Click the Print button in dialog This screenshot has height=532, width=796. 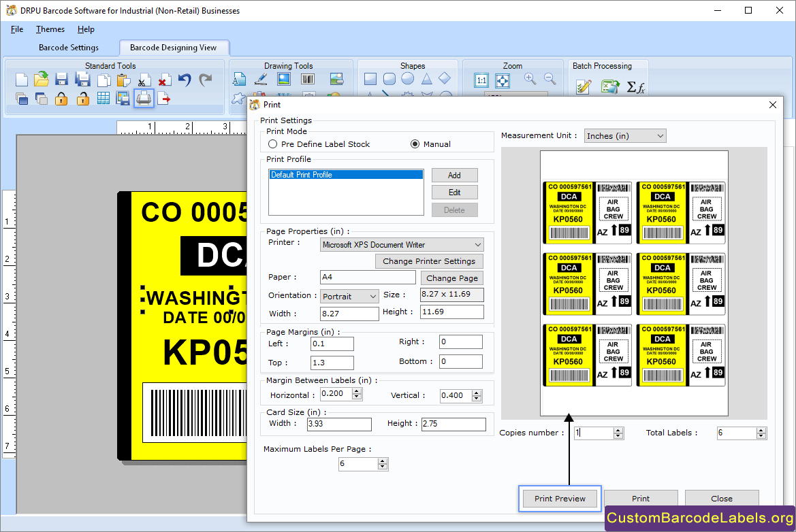click(641, 499)
